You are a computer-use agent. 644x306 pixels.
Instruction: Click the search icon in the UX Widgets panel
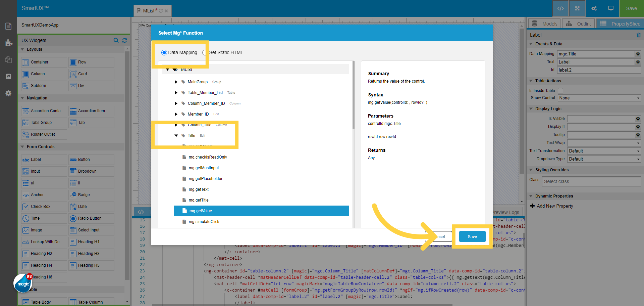[116, 40]
